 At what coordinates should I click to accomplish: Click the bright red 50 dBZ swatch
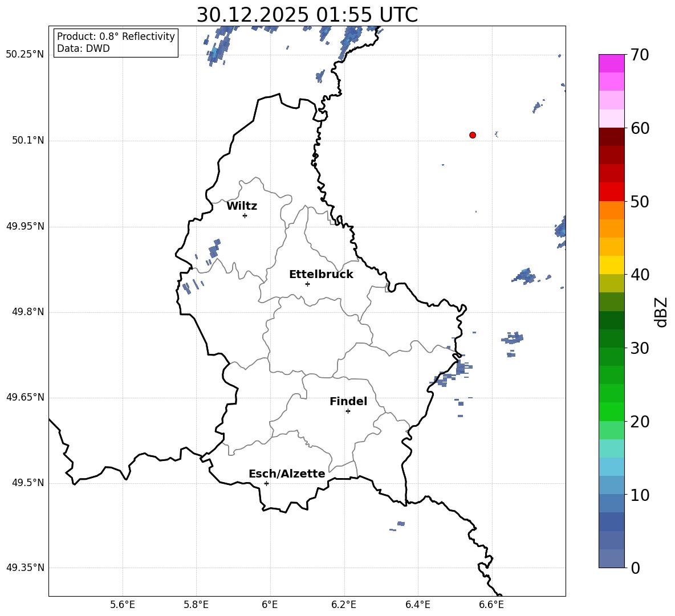pos(611,192)
